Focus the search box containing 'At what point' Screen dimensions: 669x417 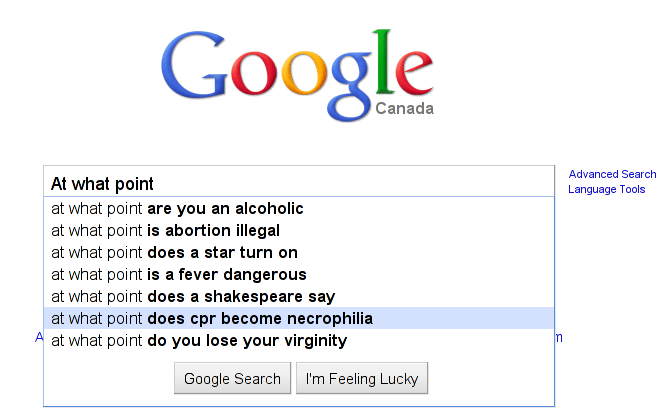pos(298,184)
